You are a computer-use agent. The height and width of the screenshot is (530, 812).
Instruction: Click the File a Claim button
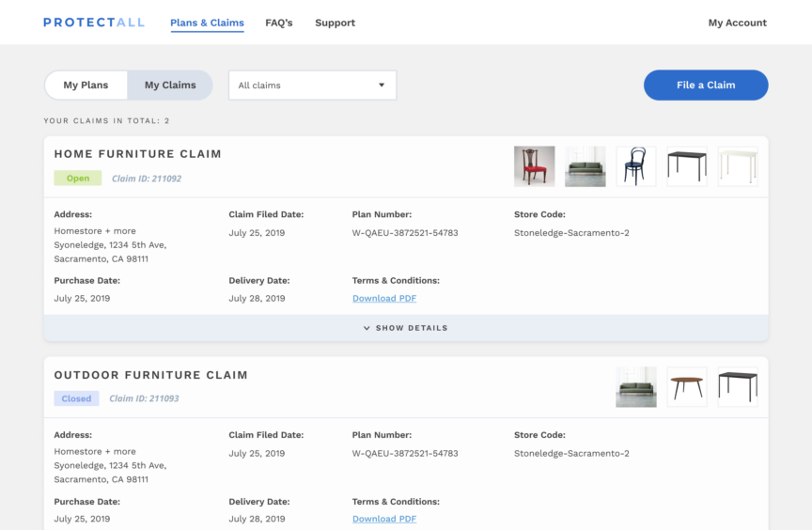click(706, 85)
